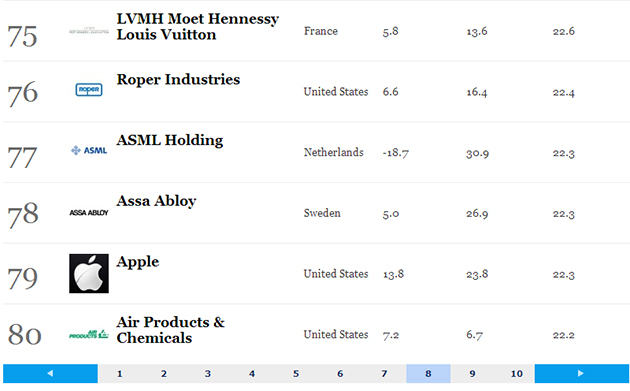Image resolution: width=630 pixels, height=391 pixels.
Task: Open the Assa Abloy link
Action: click(156, 201)
